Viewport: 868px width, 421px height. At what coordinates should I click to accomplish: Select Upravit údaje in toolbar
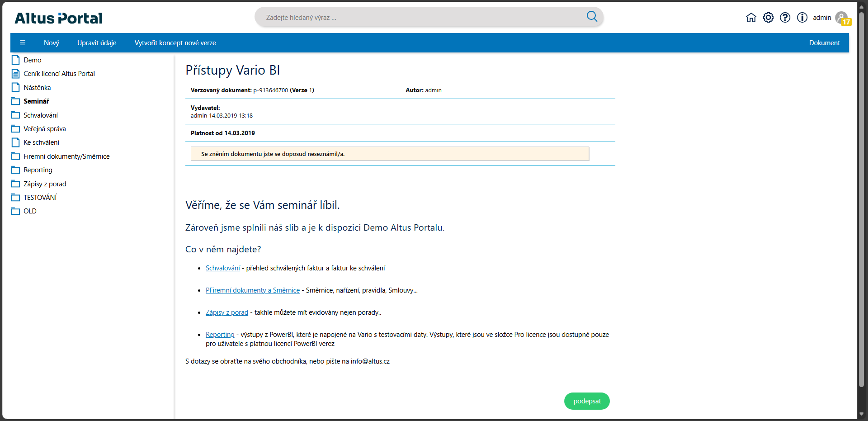97,43
